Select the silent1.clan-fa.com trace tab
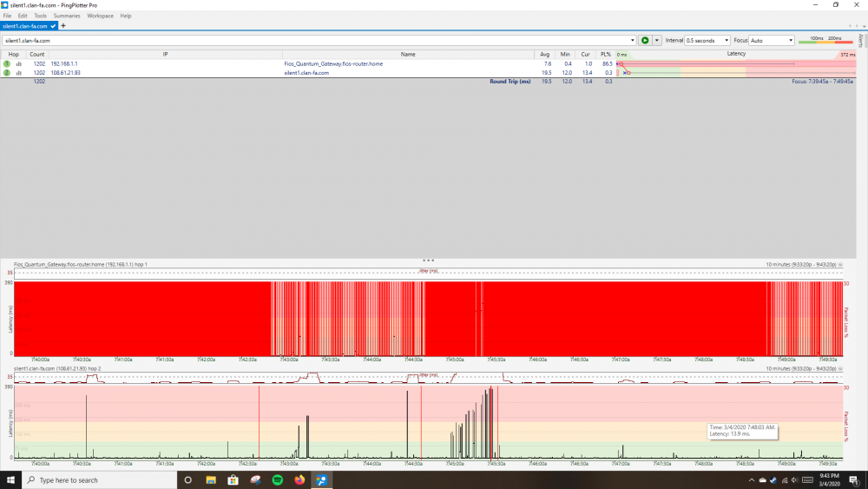868x489 pixels. point(29,26)
